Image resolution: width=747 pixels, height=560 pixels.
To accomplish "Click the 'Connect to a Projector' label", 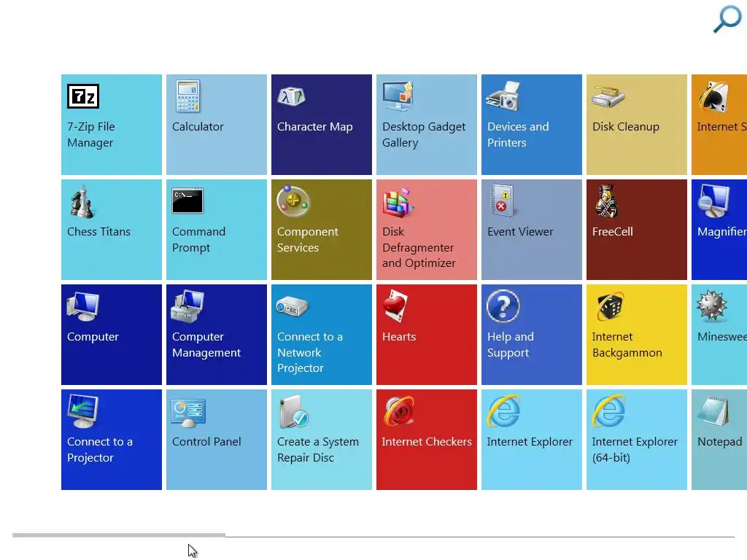I will point(99,449).
